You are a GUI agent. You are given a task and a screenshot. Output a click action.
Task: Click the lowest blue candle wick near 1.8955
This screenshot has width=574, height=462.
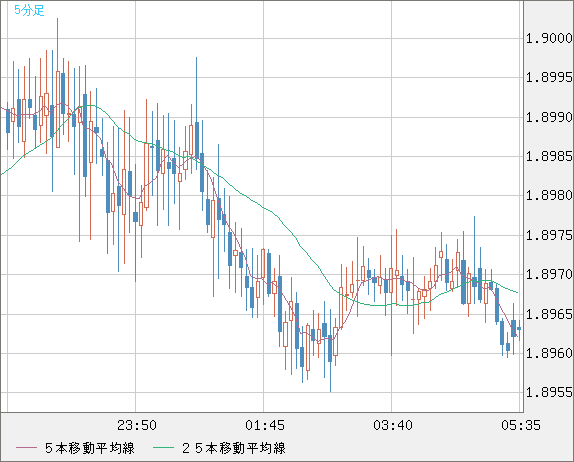(x=331, y=377)
